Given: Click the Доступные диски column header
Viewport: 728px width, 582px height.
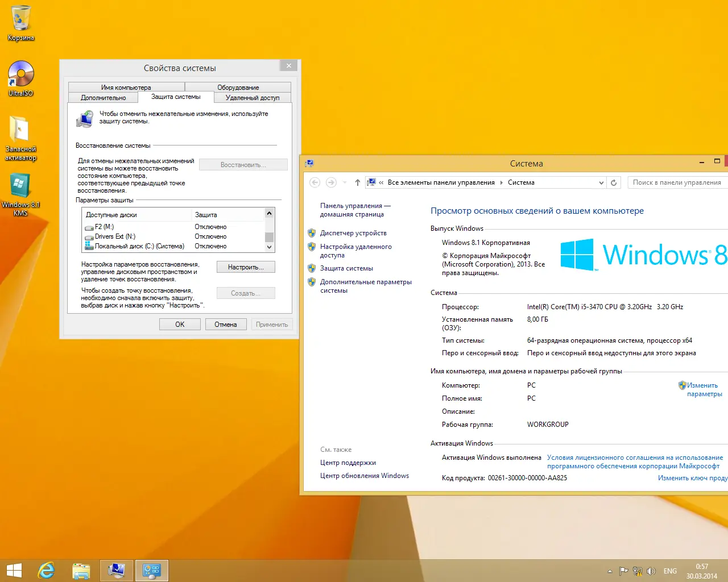Looking at the screenshot, I should tap(136, 215).
